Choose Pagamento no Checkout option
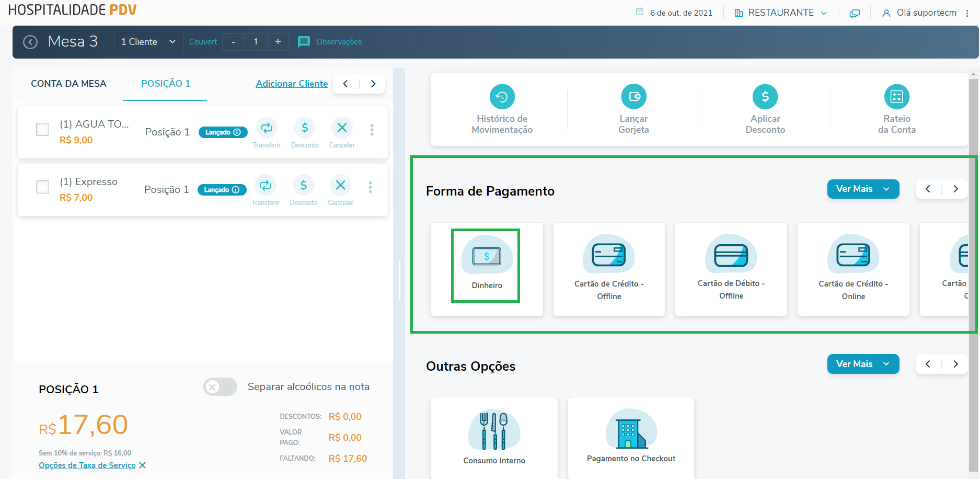The image size is (980, 479). (631, 438)
